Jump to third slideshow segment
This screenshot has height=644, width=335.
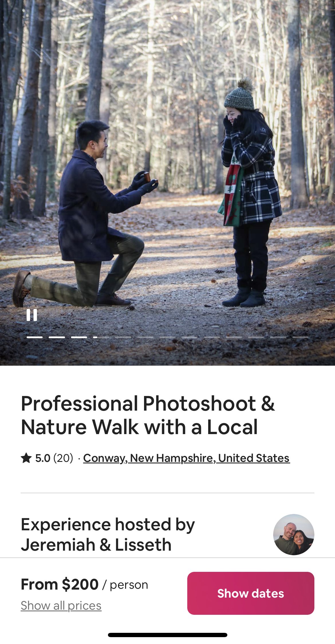coord(79,337)
